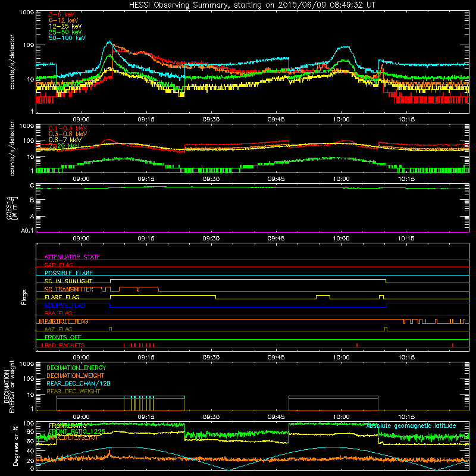This screenshot has width=476, height=476.
Task: Click the Absolute geomagnetic latitude label
Action: click(411, 426)
